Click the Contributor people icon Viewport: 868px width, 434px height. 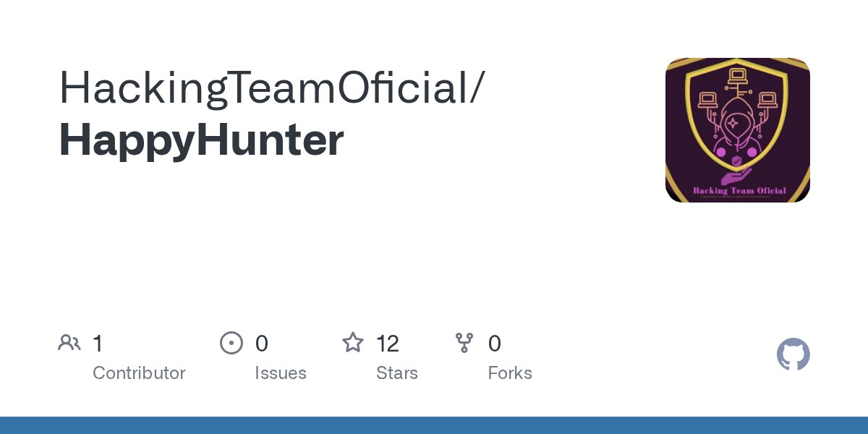point(69,343)
